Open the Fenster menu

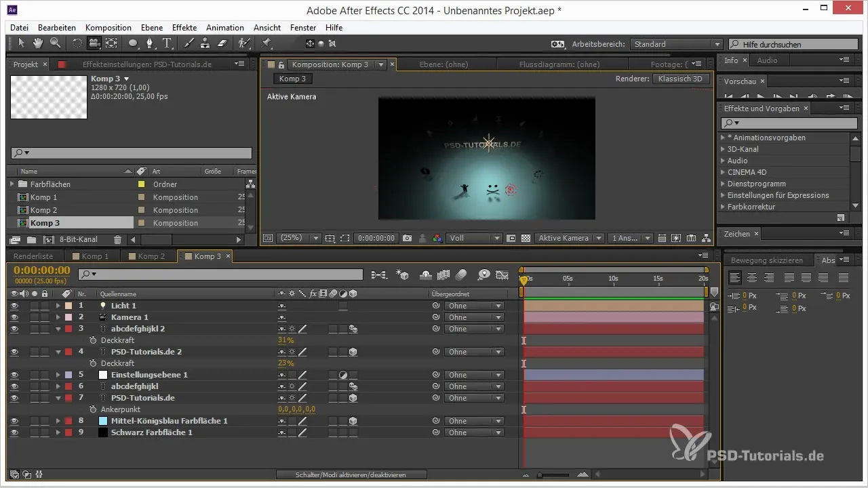(x=302, y=28)
